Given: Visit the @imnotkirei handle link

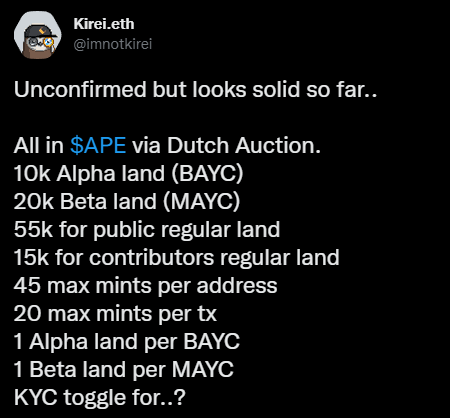Looking at the screenshot, I should pyautogui.click(x=113, y=44).
